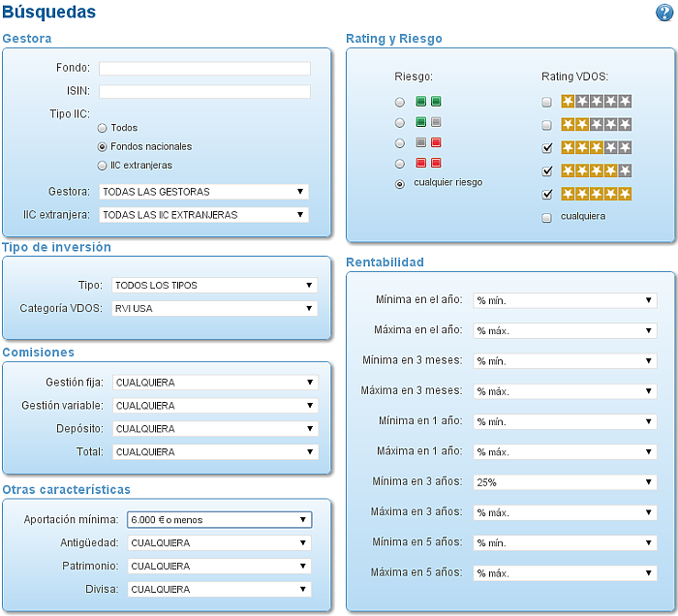Expand the Categoría VDOS dropdown showing RVI USA
The width and height of the screenshot is (678, 616).
(x=214, y=309)
